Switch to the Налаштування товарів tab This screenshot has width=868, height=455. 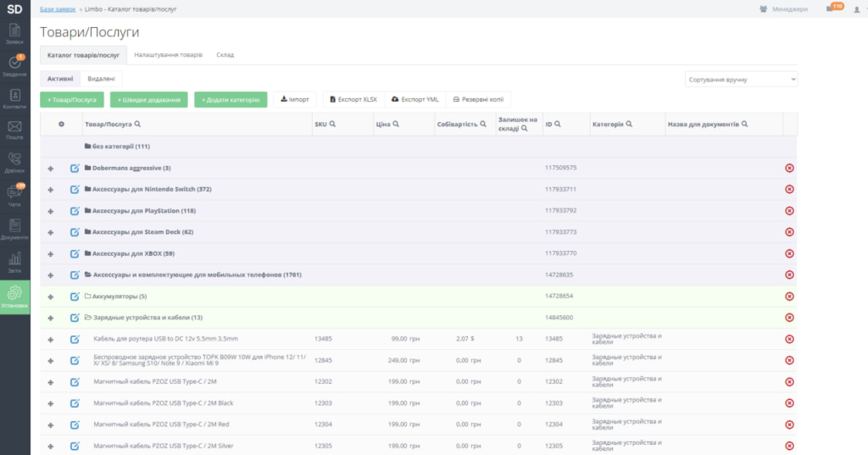[x=168, y=55]
